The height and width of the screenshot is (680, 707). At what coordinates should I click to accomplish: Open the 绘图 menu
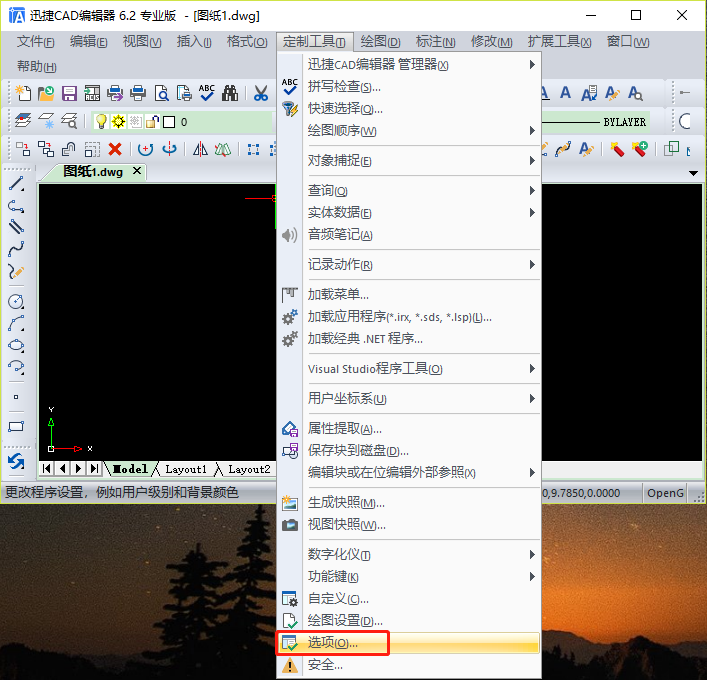380,42
